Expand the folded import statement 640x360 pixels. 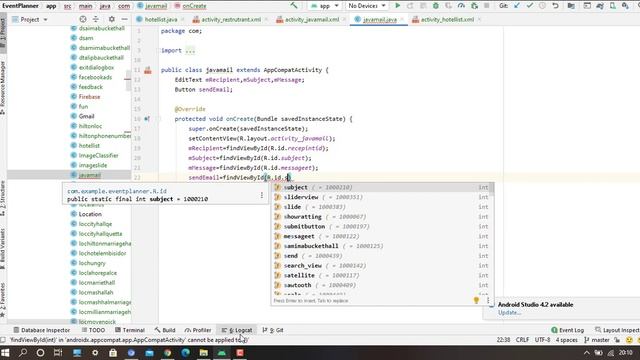[190, 51]
